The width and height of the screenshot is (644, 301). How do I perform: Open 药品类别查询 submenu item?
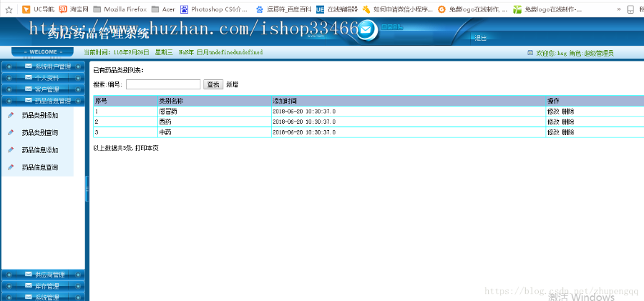(x=40, y=133)
